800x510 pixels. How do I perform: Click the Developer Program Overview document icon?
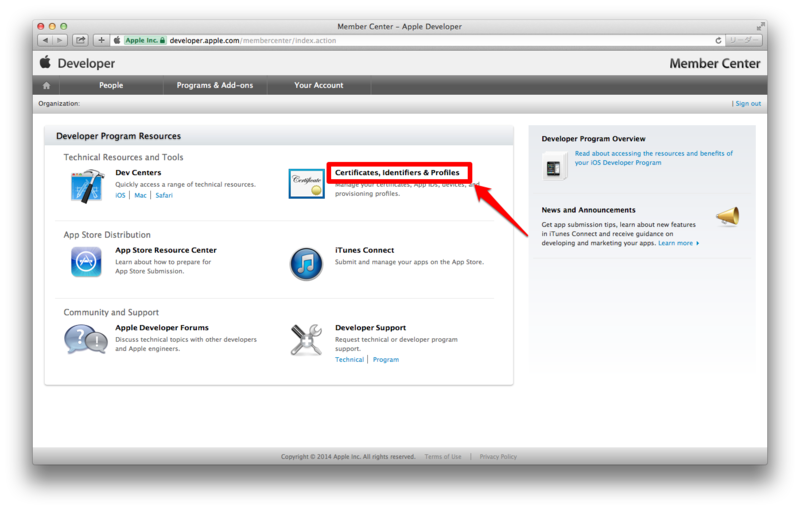555,166
